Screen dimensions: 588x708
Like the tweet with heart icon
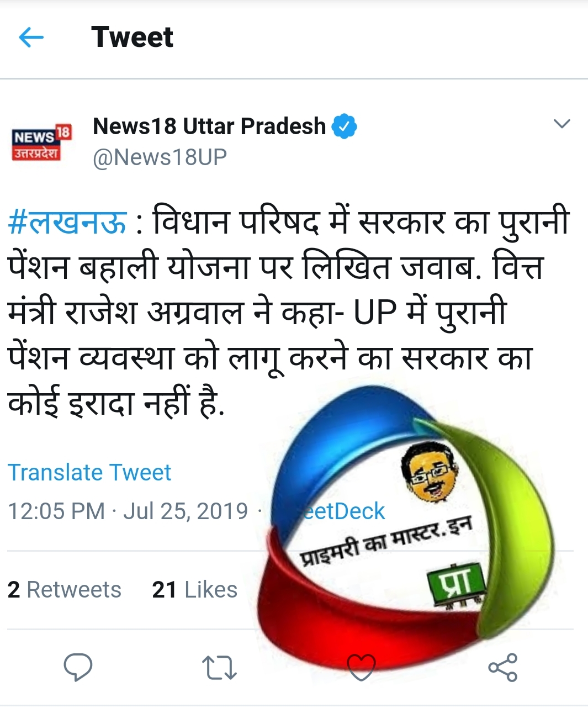tap(361, 667)
